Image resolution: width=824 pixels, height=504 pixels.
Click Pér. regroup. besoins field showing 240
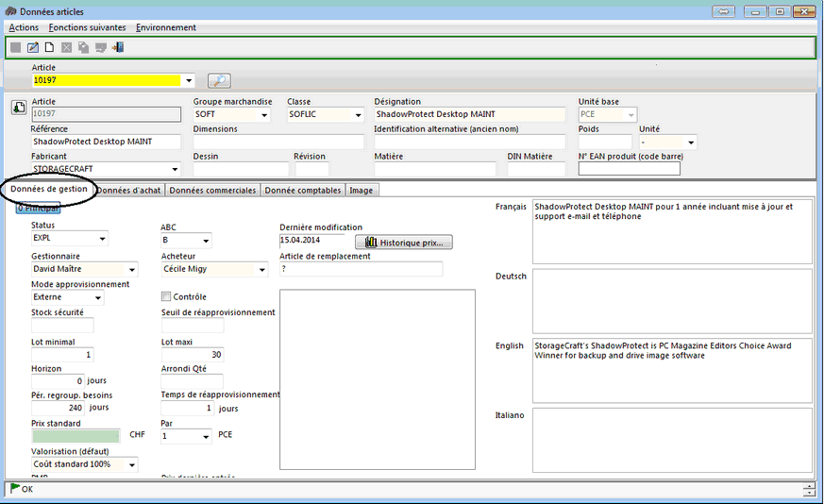58,408
